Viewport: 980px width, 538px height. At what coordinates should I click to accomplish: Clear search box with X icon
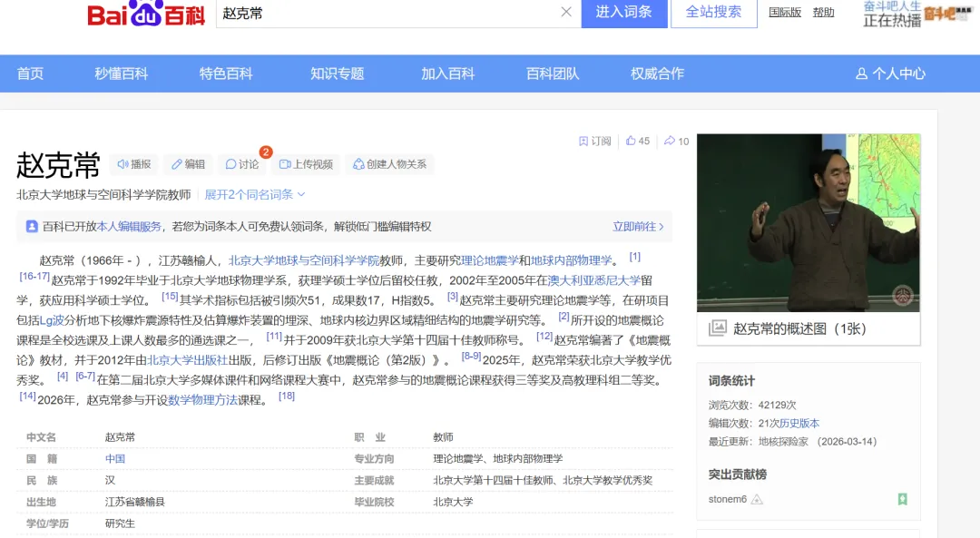point(566,12)
